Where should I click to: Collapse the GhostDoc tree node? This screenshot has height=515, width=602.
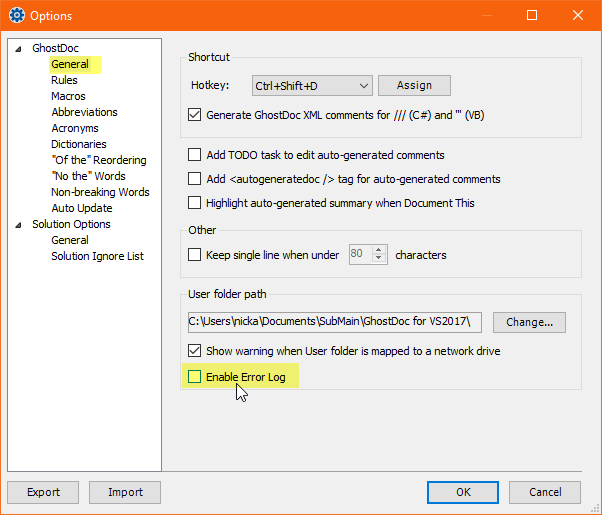[x=18, y=49]
